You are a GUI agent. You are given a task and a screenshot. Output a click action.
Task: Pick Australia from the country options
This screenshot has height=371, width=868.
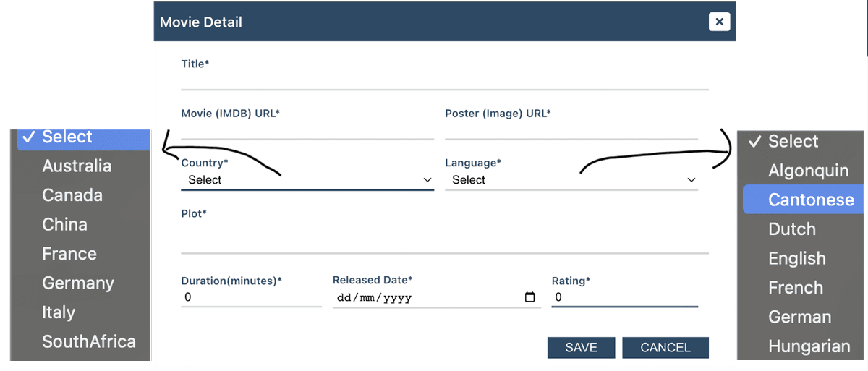[77, 166]
